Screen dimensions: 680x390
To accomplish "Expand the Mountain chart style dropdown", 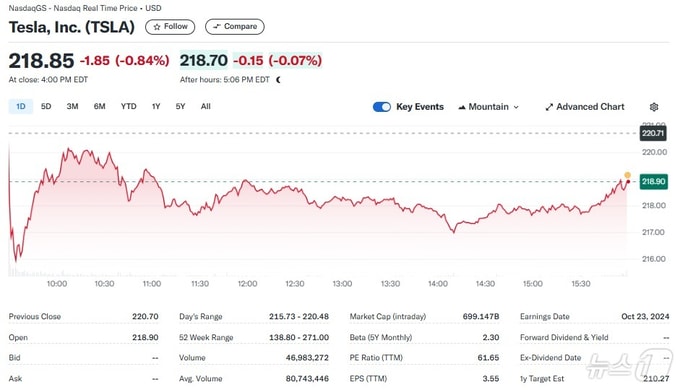I will pyautogui.click(x=488, y=107).
